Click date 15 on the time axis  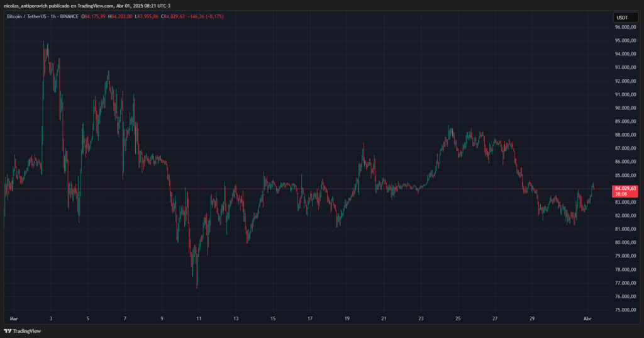273,318
